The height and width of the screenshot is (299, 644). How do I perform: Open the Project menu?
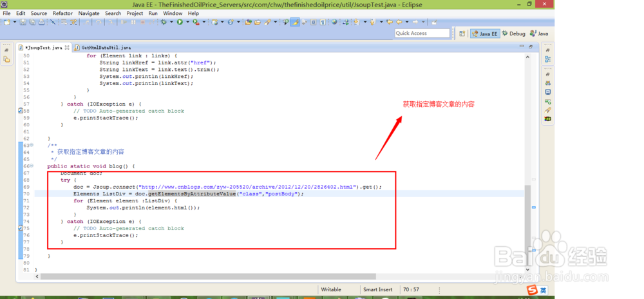click(135, 13)
